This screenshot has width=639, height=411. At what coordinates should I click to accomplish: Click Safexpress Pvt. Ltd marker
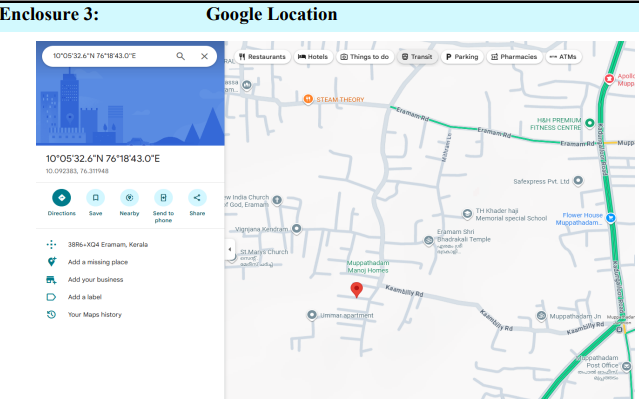[x=578, y=180]
